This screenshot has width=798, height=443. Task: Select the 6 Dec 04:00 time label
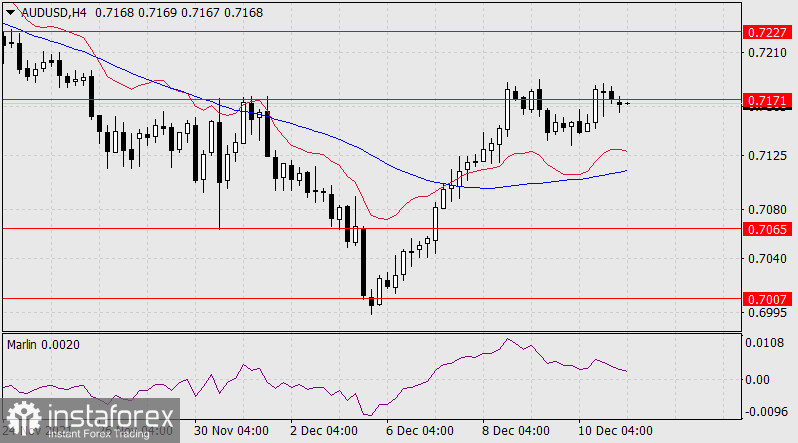tap(420, 431)
